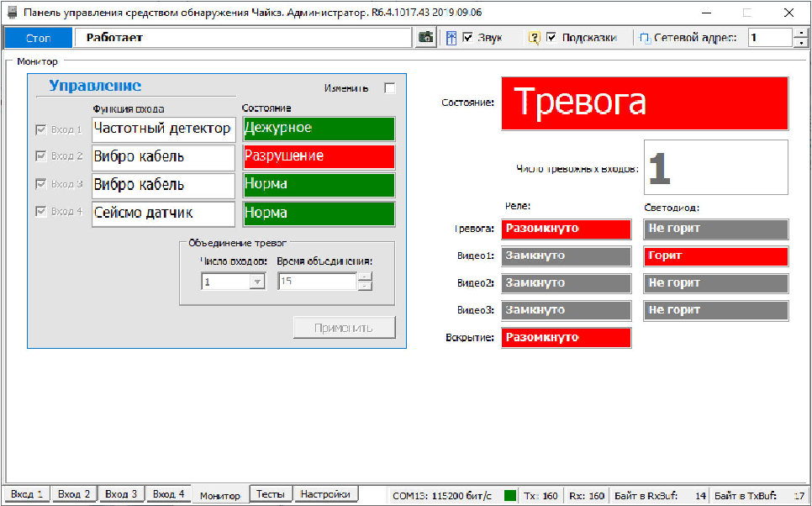Screen dimensions: 812x506
Task: Click the alarm inputs count value 1
Action: point(716,167)
